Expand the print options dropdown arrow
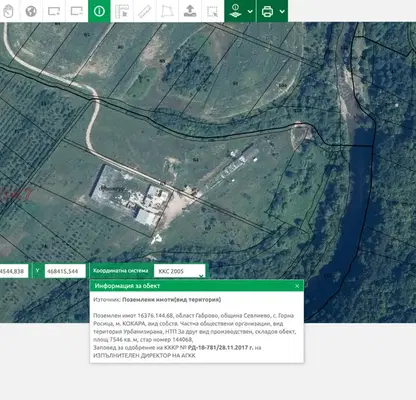Image resolution: width=416 pixels, height=400 pixels. (x=282, y=11)
